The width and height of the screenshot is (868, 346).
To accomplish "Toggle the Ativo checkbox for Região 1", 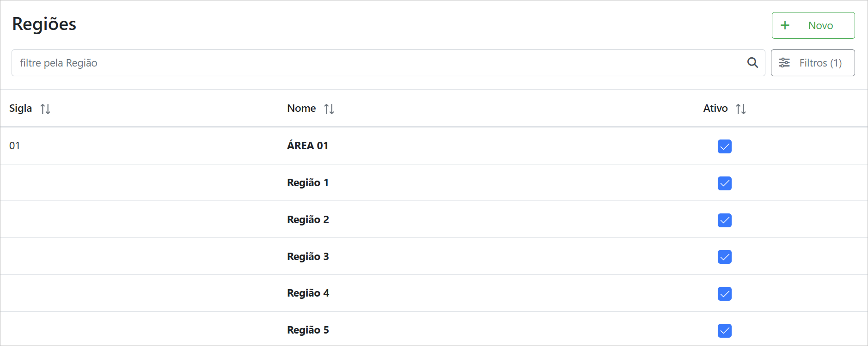I will coord(725,183).
